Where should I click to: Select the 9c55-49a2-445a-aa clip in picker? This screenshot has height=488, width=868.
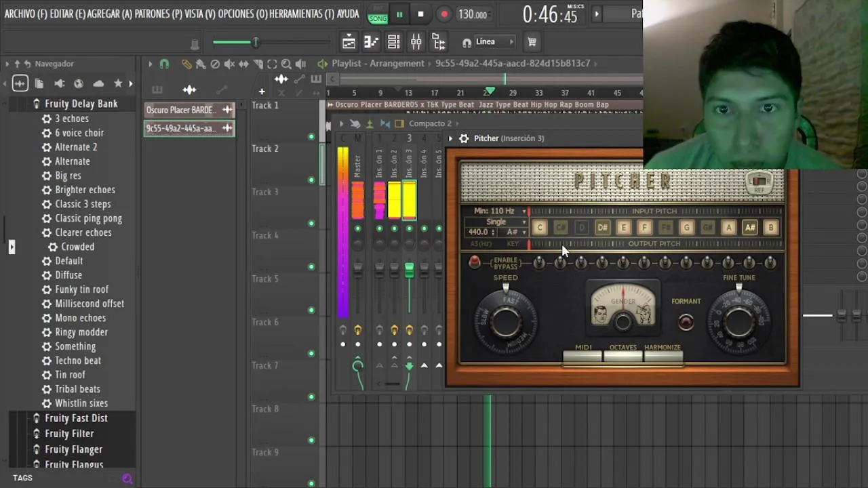pyautogui.click(x=189, y=128)
